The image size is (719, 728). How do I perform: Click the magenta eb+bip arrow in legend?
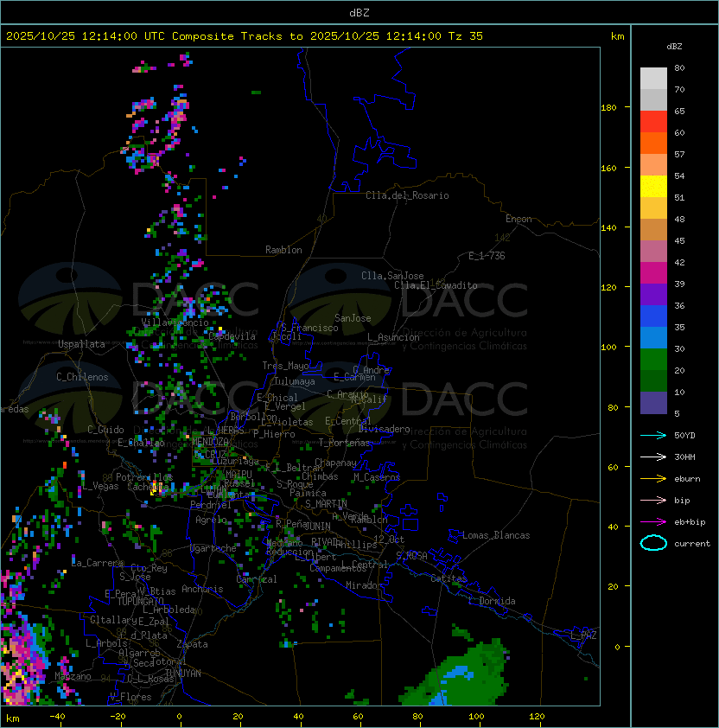tap(653, 522)
